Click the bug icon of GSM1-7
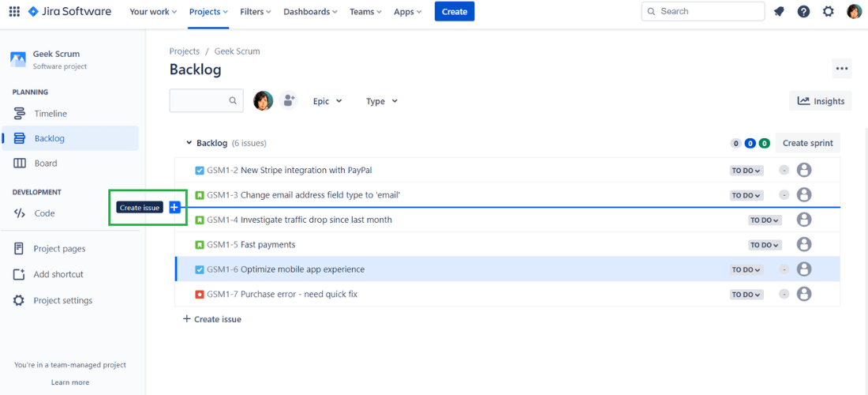Image resolution: width=868 pixels, height=395 pixels. point(200,294)
